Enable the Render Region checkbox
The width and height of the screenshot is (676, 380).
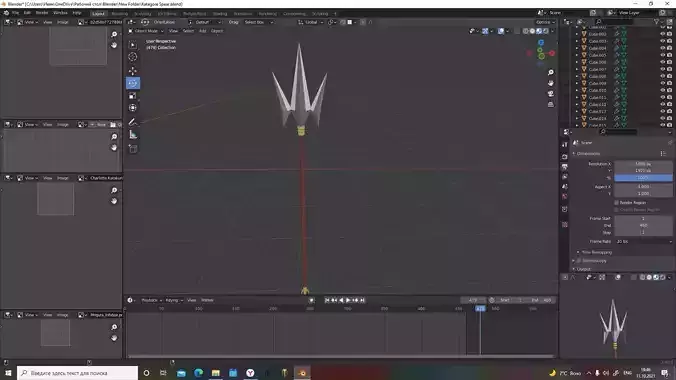click(617, 202)
